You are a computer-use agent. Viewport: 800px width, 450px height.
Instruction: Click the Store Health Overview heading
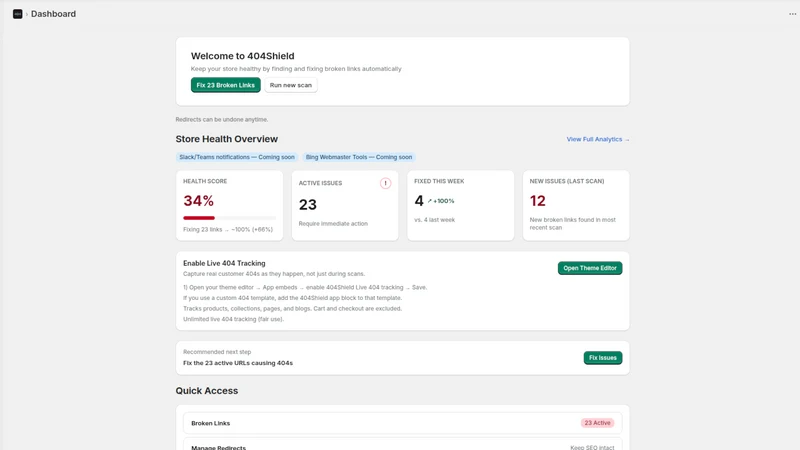click(x=227, y=139)
